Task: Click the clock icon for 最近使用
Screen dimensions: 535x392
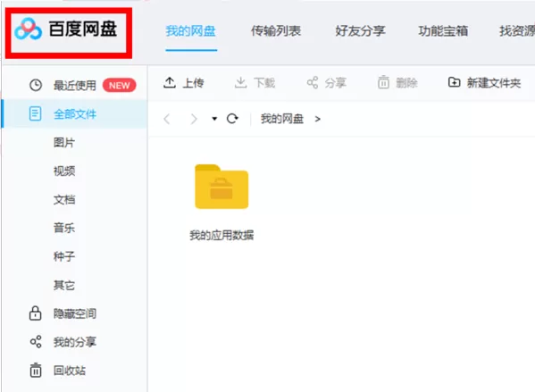Action: 36,85
